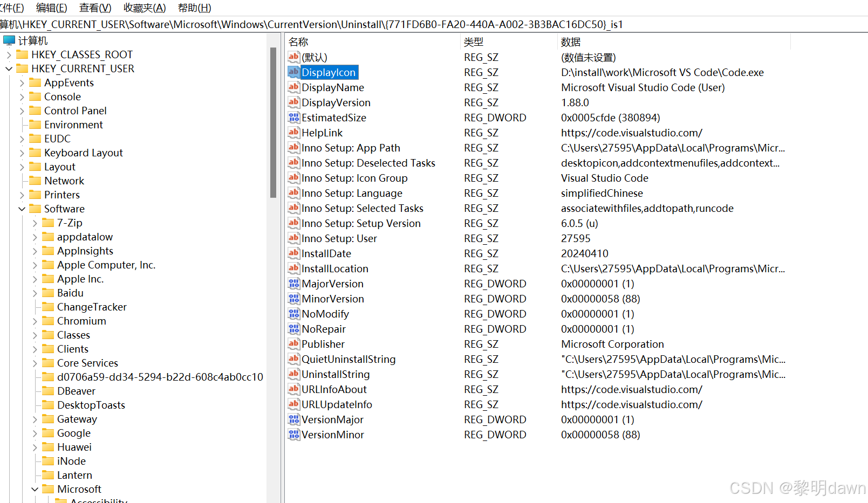868x503 pixels.
Task: Click the MinorVersion DWORD icon
Action: click(x=294, y=299)
